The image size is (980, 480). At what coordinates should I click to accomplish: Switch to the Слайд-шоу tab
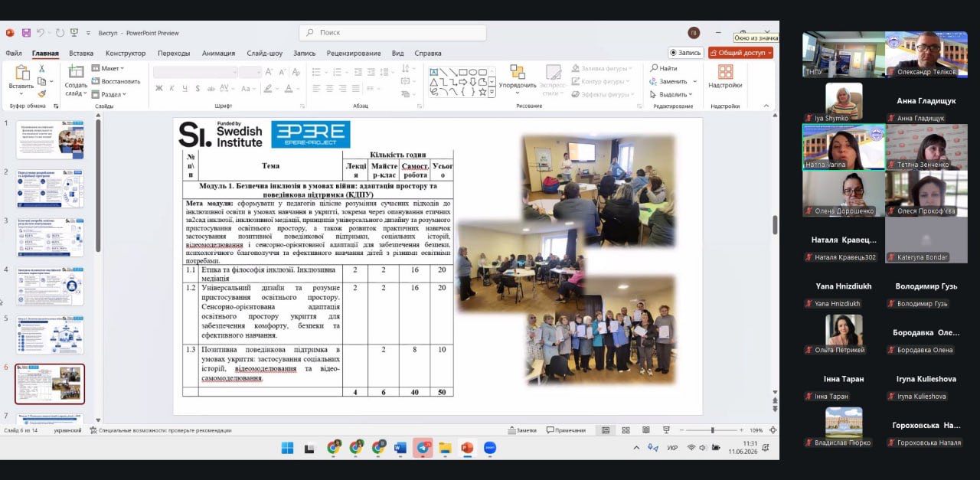(265, 53)
